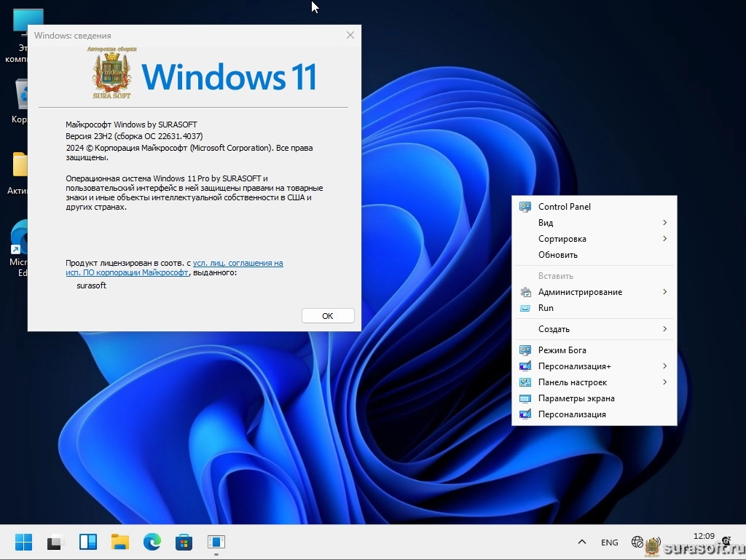Show hidden system tray icons
The width and height of the screenshot is (746, 560).
click(x=581, y=542)
